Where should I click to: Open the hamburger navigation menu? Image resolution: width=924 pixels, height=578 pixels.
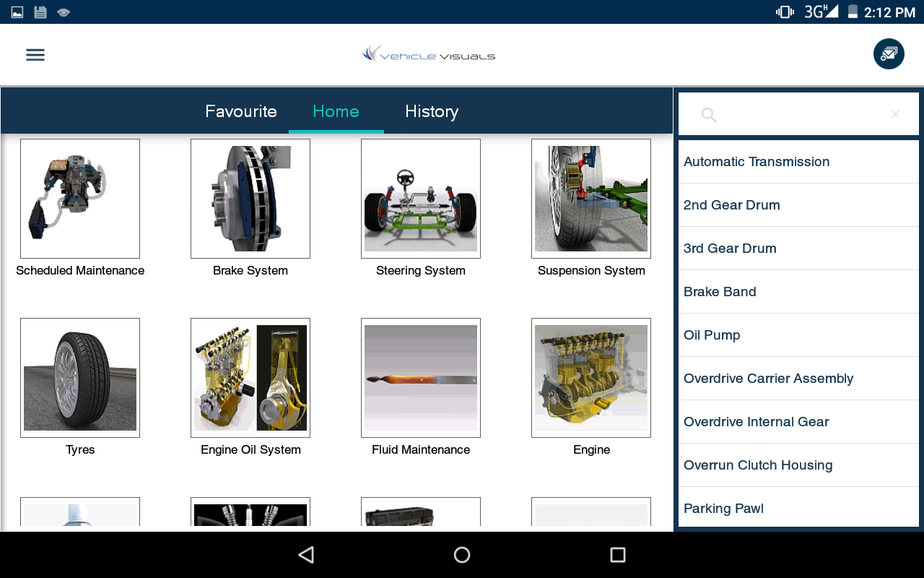tap(35, 55)
